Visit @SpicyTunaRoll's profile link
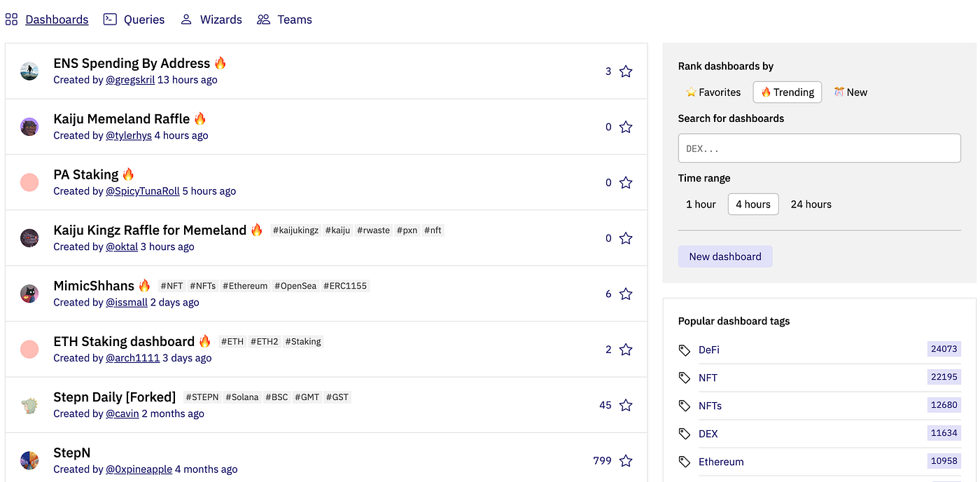The image size is (980, 482). 143,191
